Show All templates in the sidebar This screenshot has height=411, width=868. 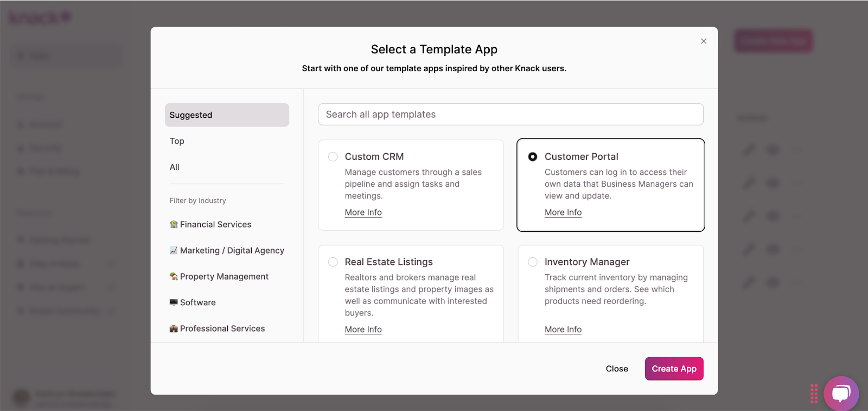[x=175, y=167]
